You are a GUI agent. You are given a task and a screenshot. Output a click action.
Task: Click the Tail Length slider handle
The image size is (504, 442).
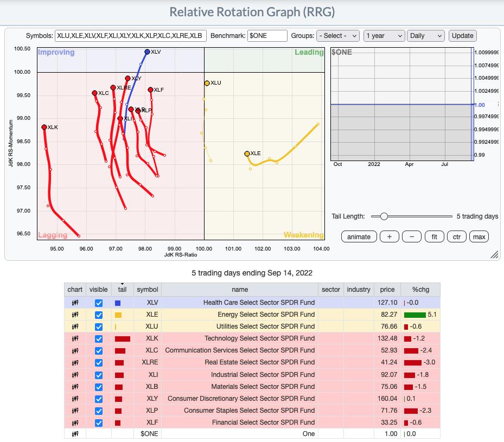(x=384, y=216)
